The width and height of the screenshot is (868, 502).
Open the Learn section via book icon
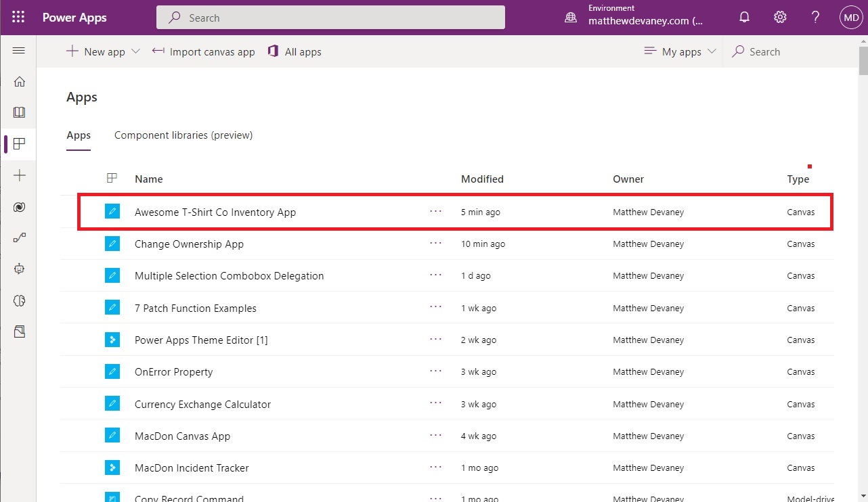click(x=18, y=113)
